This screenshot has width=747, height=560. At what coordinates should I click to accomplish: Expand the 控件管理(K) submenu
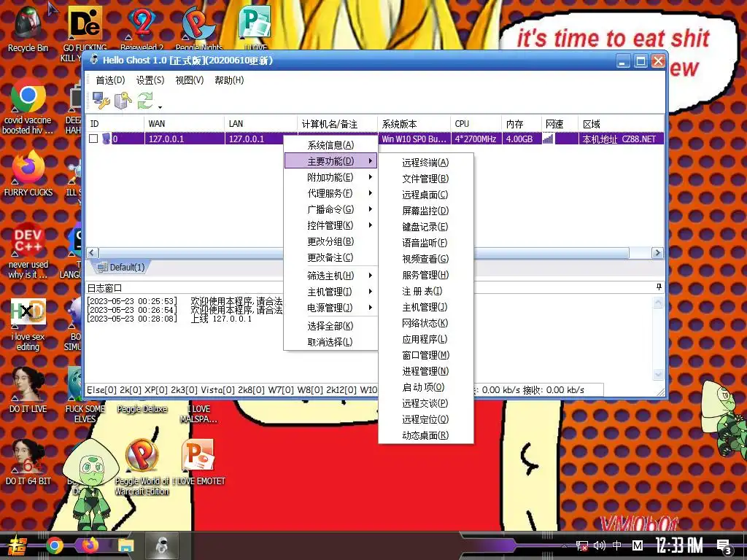click(330, 225)
